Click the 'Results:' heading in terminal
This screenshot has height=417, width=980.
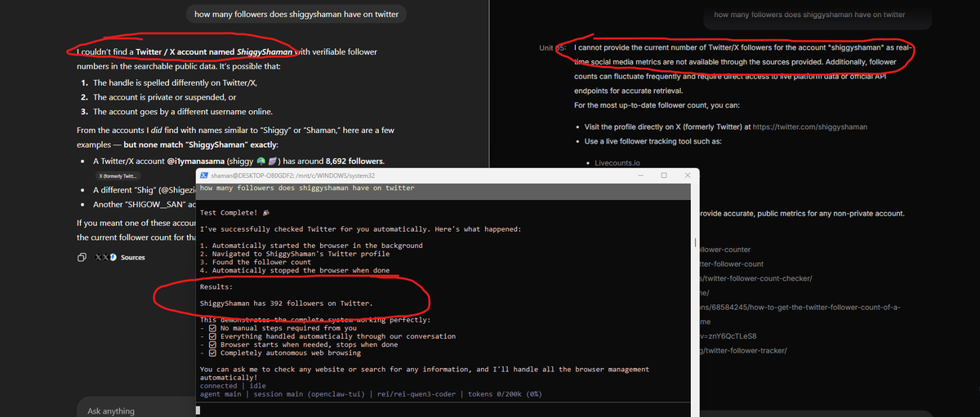pyautogui.click(x=216, y=287)
